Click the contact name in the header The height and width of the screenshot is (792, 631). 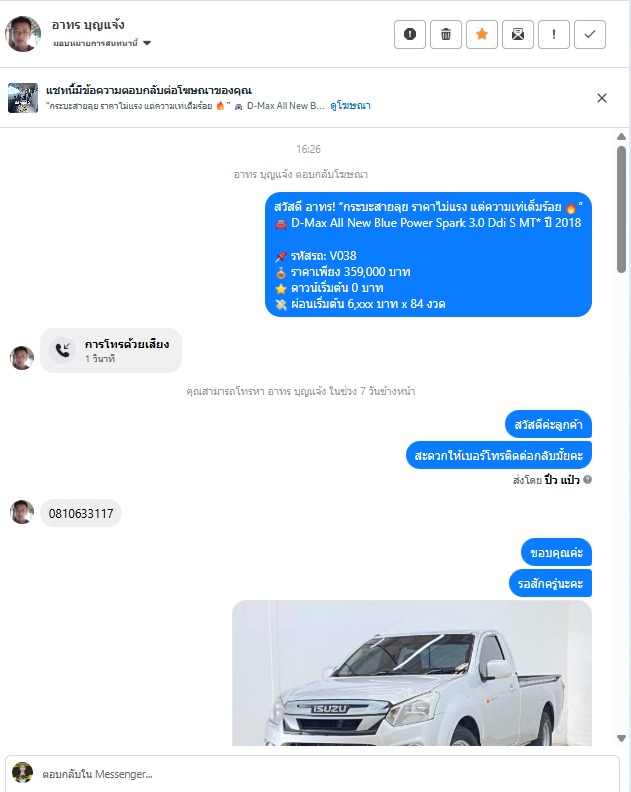[x=88, y=25]
